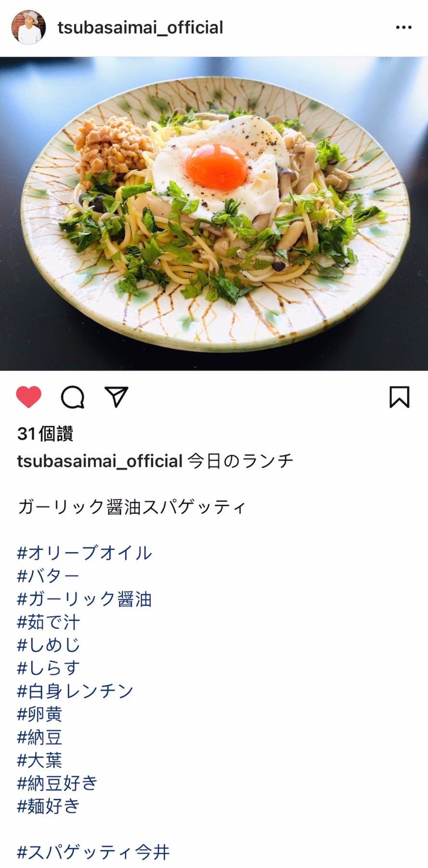This screenshot has height=868, width=428.
Task: Open hashtag #スパゲッティ今井
Action: tap(94, 852)
